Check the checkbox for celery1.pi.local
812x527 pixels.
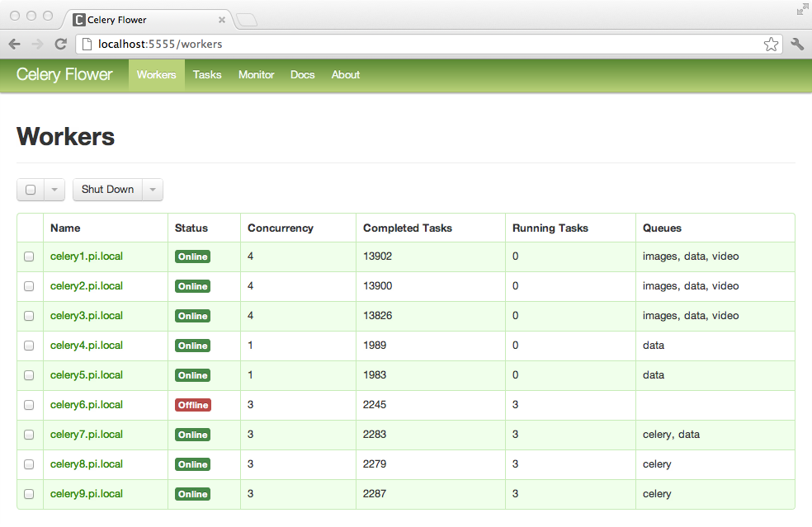pos(29,256)
